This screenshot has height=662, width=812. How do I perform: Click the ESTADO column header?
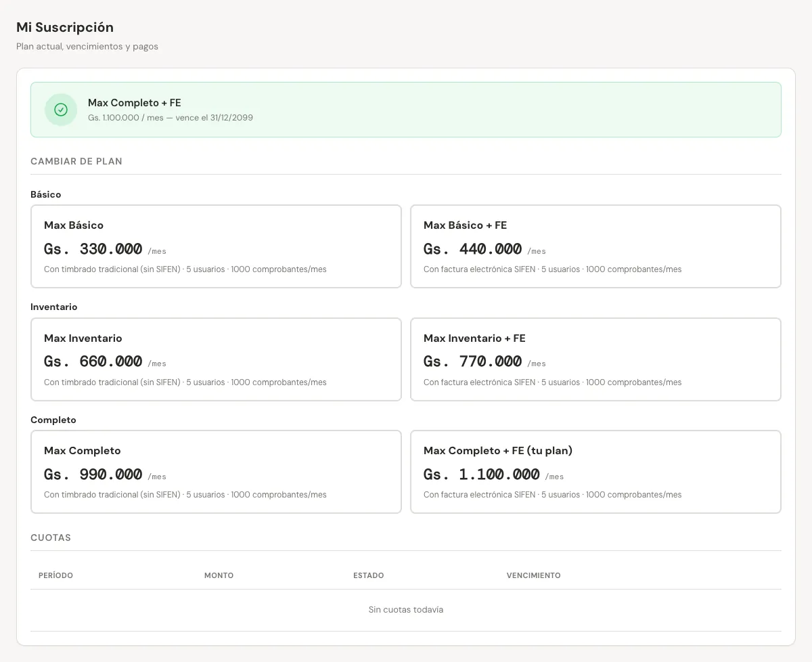point(368,575)
